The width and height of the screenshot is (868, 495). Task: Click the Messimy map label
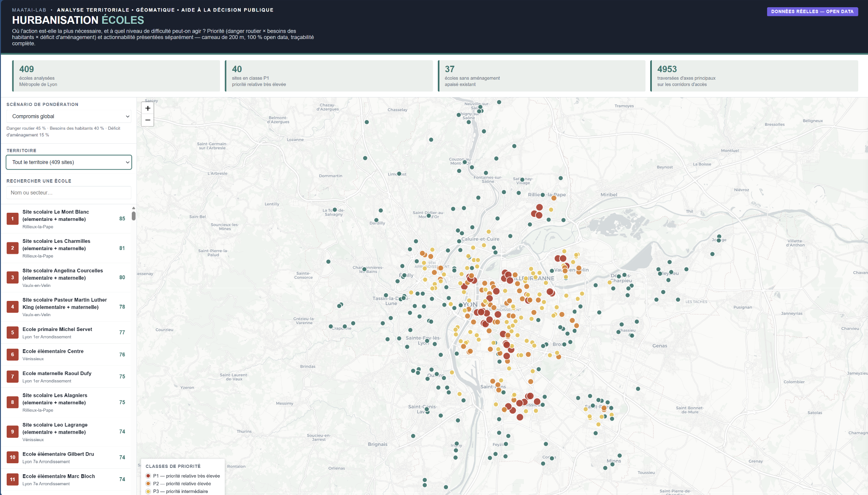[284, 403]
